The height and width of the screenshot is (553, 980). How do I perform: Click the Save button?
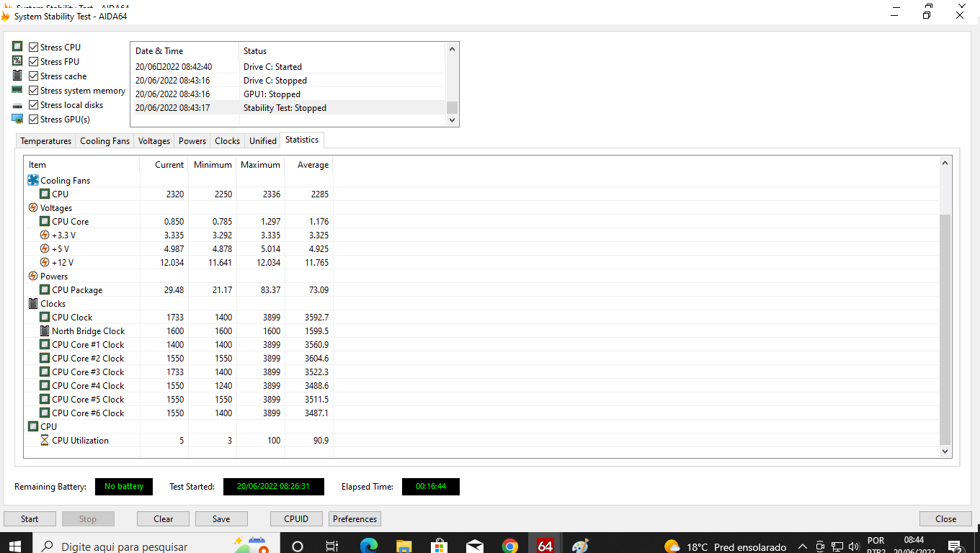coord(221,518)
